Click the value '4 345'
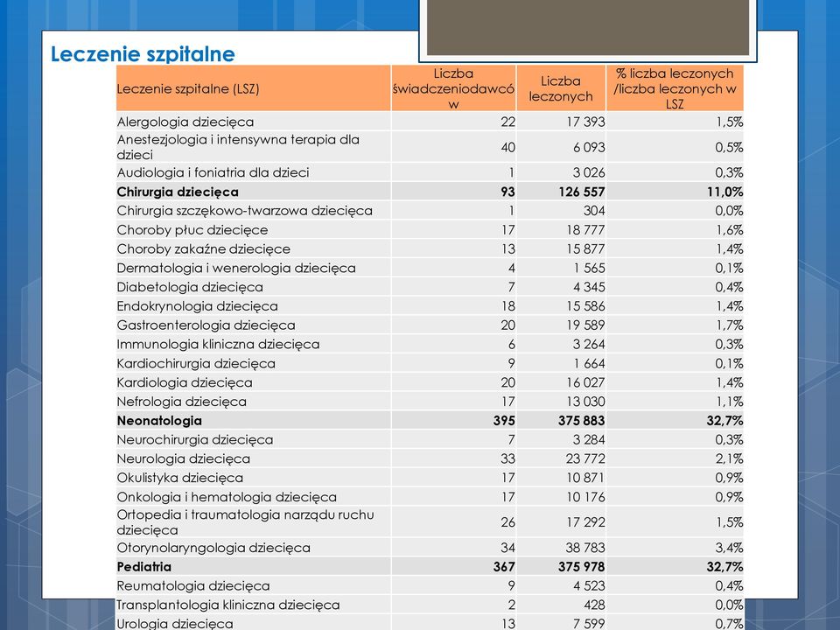The image size is (840, 630). 589,287
